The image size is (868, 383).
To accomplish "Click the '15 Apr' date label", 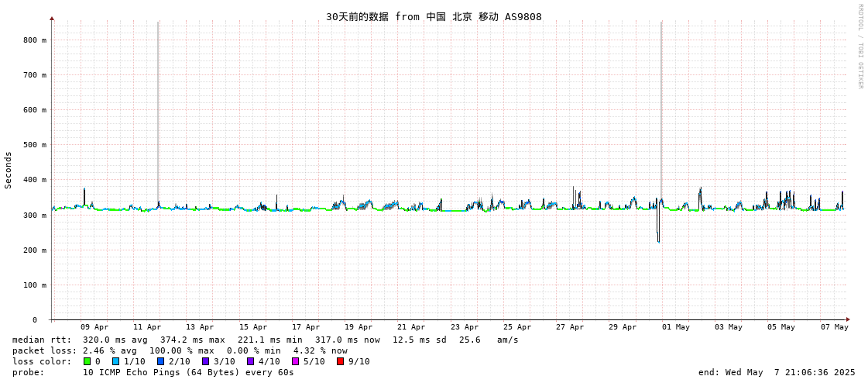I will 253,327.
